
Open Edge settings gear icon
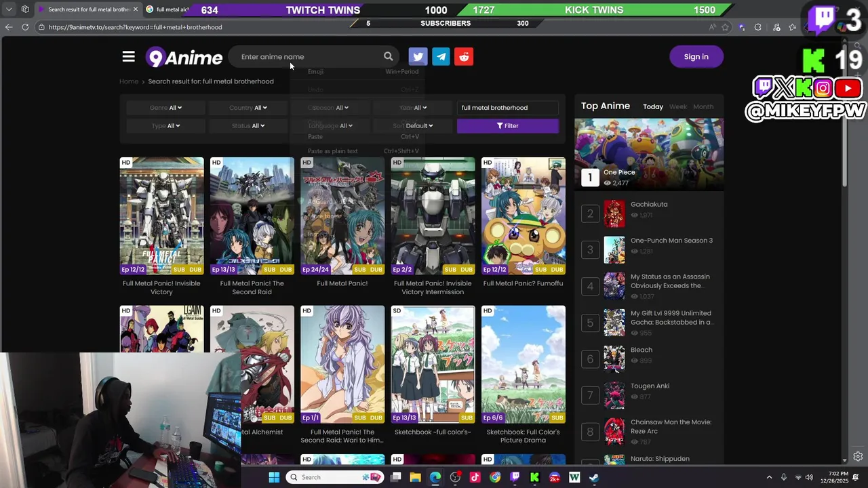[x=858, y=456]
